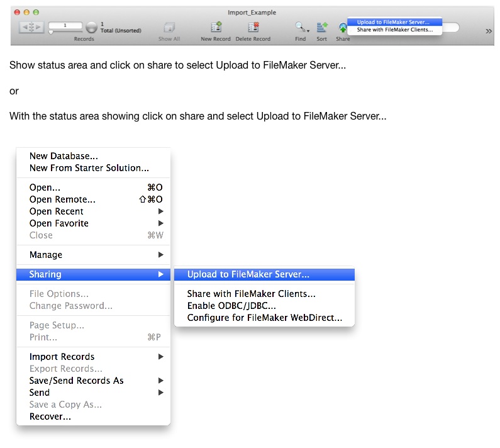Select Enable ODBC/JDBC menu item
The width and height of the screenshot is (500, 448).
coord(231,306)
